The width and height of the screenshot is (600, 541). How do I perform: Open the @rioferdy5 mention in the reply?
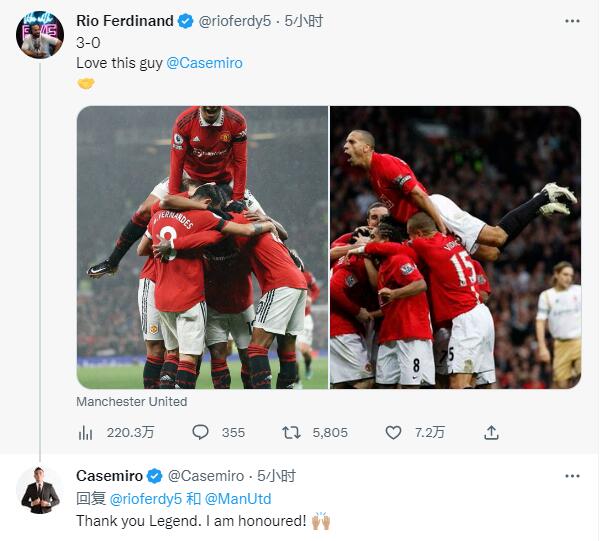(x=145, y=499)
